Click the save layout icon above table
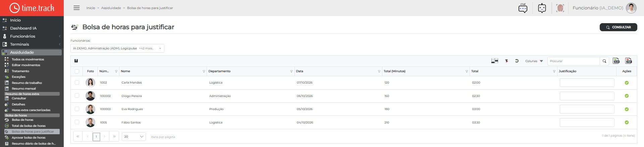Viewport: 644px width, 147px height. click(x=76, y=61)
